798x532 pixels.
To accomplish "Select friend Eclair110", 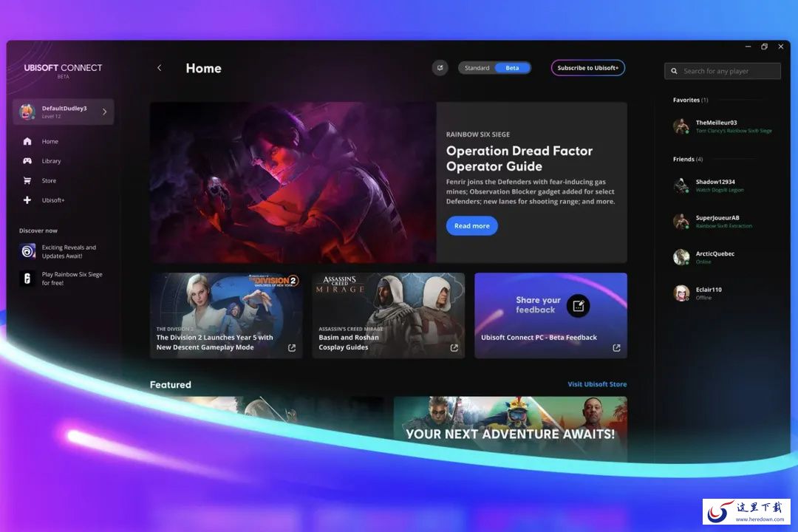I will [x=709, y=290].
